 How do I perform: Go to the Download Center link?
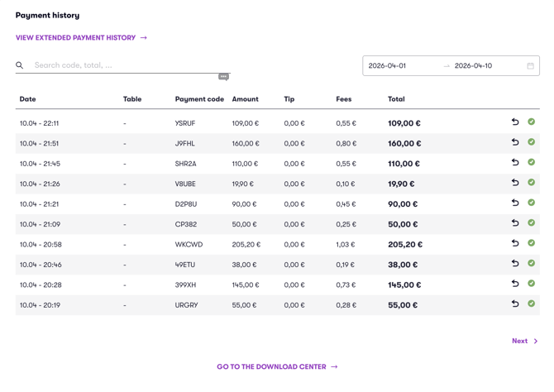[x=277, y=367]
